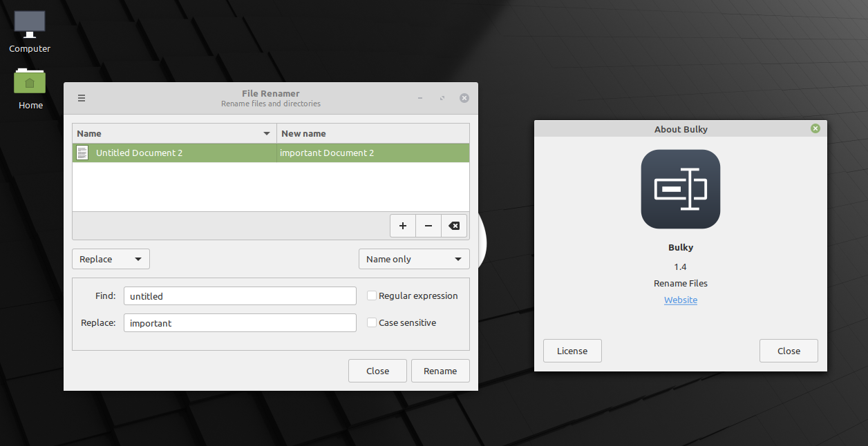Open the Computer desktop icon
The height and width of the screenshot is (446, 868).
(30, 26)
